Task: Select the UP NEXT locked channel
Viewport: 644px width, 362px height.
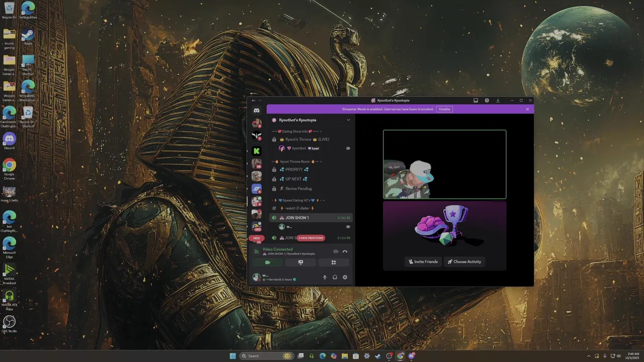Action: pos(310,179)
